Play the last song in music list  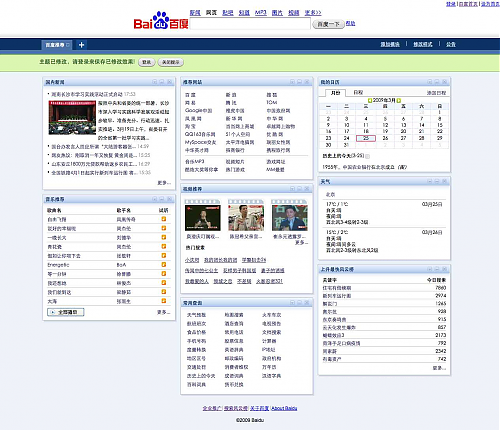pyautogui.click(x=164, y=301)
